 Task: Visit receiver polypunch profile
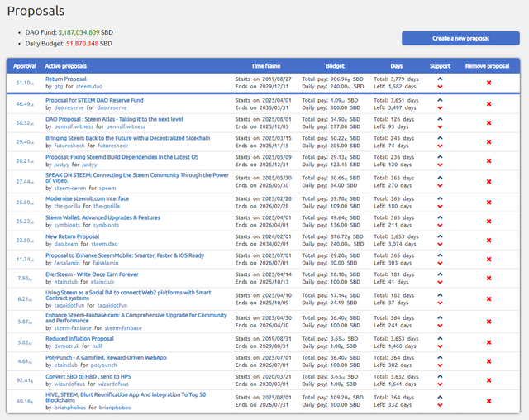point(103,365)
